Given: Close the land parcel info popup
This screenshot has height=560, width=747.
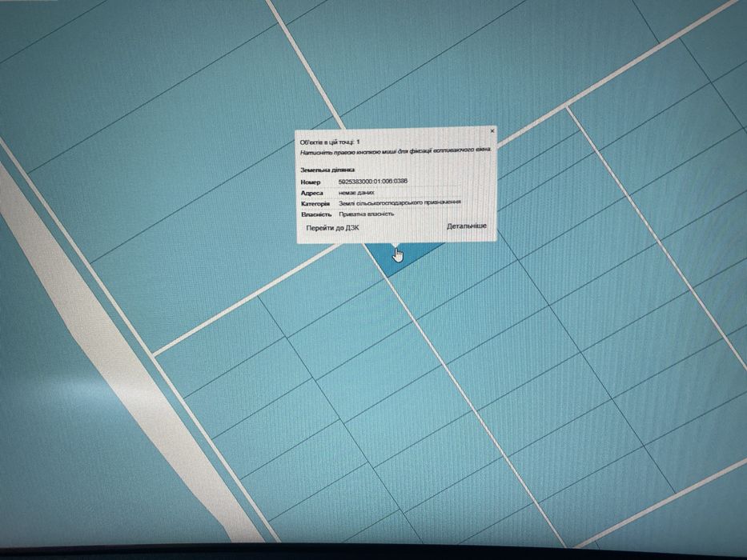Looking at the screenshot, I should click(x=492, y=130).
